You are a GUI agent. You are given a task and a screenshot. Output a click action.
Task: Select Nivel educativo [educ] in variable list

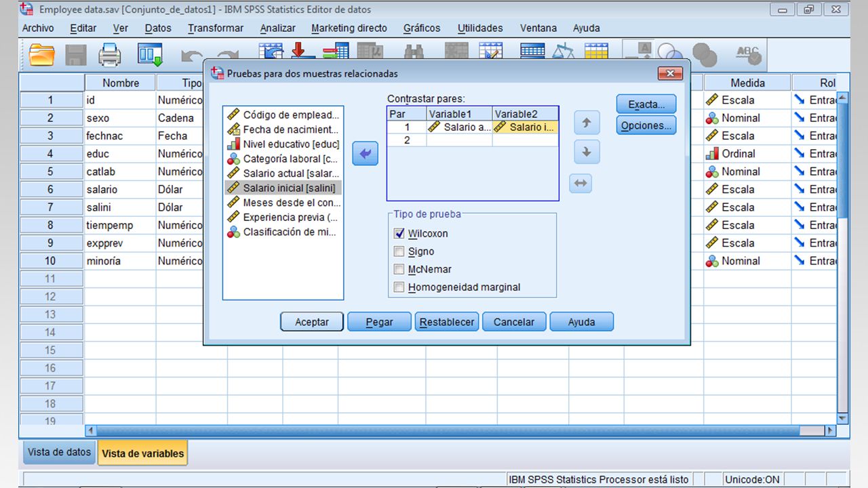283,144
